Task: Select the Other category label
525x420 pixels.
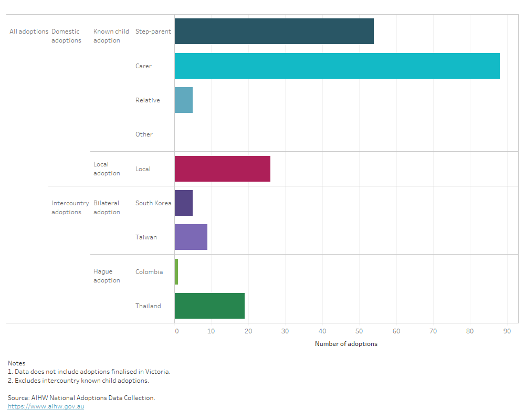Action: (144, 134)
